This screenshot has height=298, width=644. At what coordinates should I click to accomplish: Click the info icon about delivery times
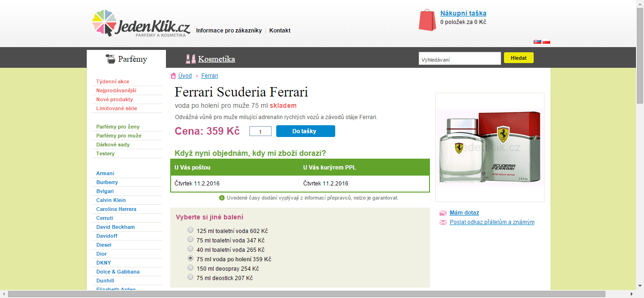coord(221,198)
